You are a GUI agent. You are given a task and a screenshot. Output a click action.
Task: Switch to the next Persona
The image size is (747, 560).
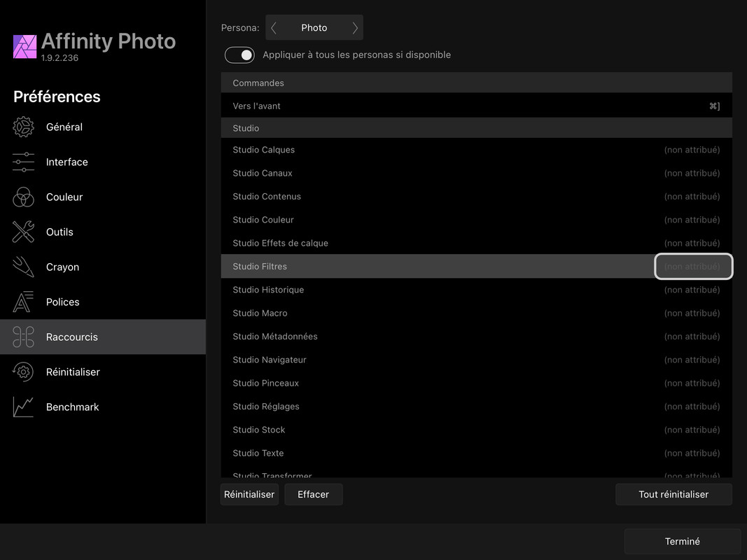[x=355, y=28]
